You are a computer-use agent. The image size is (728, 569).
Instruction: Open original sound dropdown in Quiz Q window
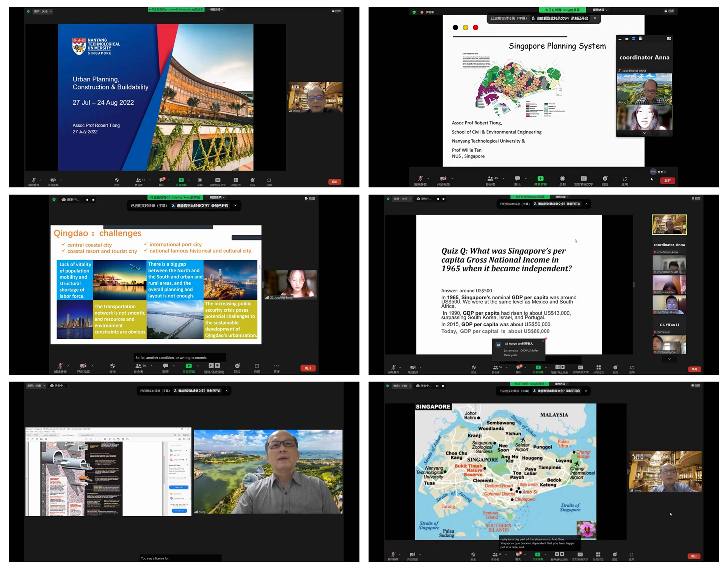(x=411, y=199)
